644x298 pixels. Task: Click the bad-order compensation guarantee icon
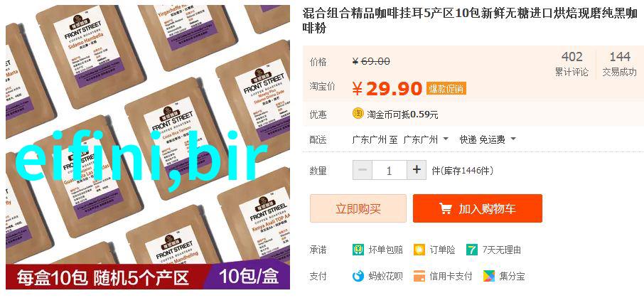click(x=358, y=250)
